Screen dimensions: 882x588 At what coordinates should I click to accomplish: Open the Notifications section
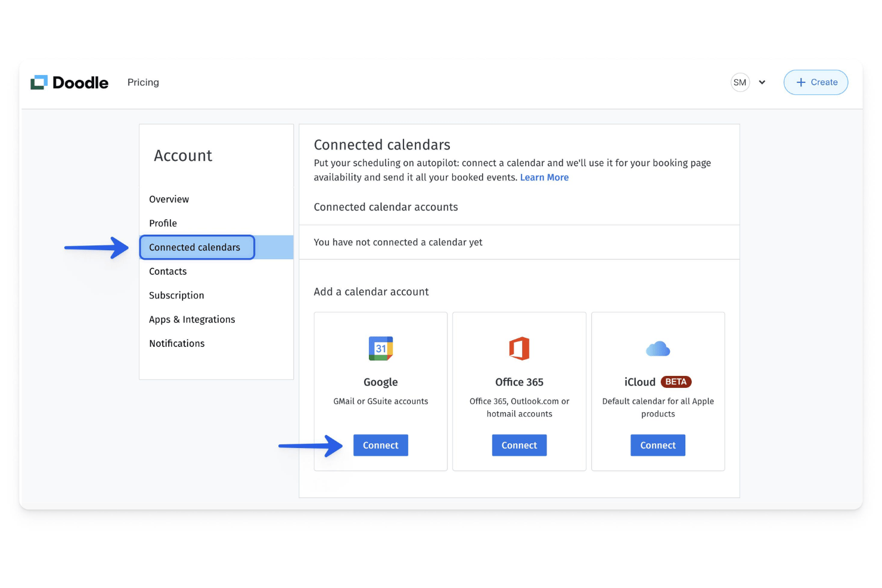tap(176, 344)
